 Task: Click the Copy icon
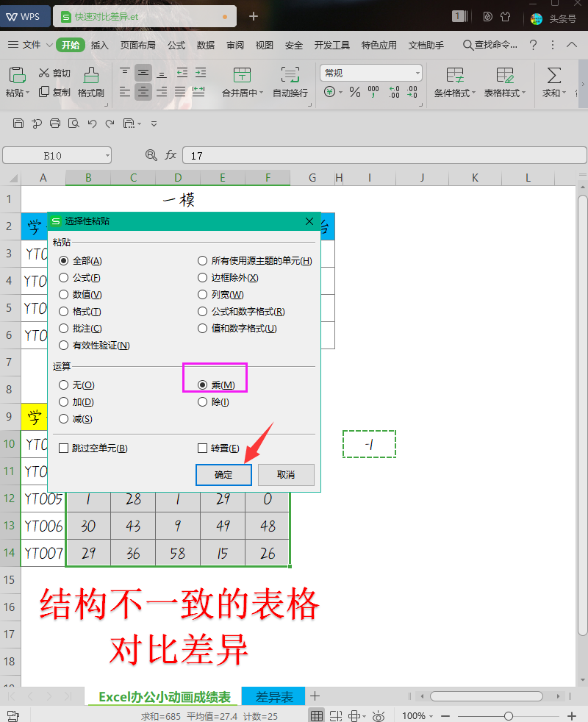click(x=44, y=92)
